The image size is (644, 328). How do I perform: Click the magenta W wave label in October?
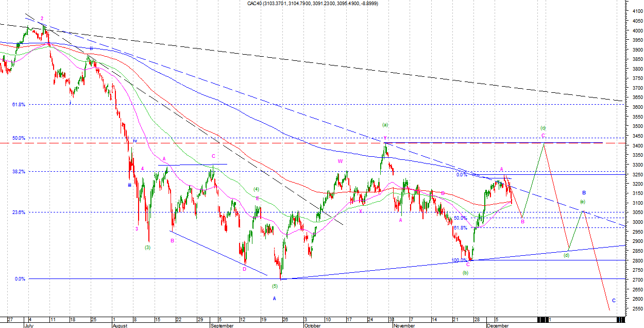pyautogui.click(x=340, y=161)
